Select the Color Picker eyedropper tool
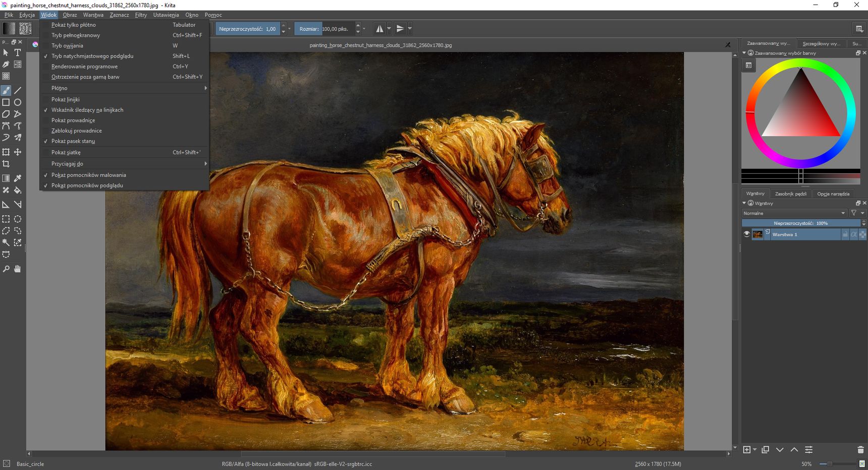The width and height of the screenshot is (868, 470). (x=18, y=178)
